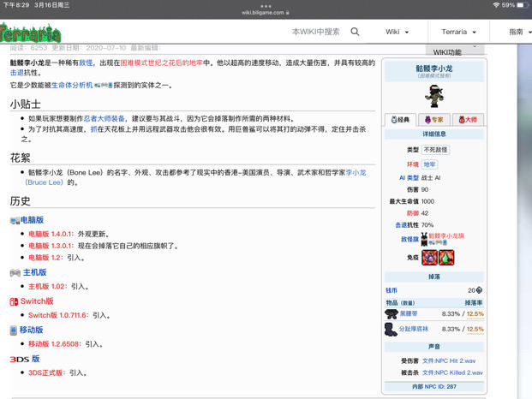Viewport: 532px width, 399px height.
Task: Click the 内部 NPC ID: 287 text
Action: (434, 387)
